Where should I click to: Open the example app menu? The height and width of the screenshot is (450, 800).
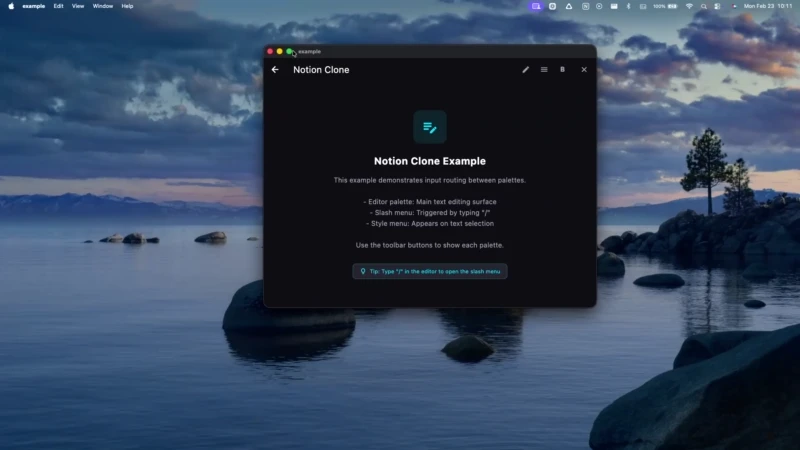coord(34,6)
